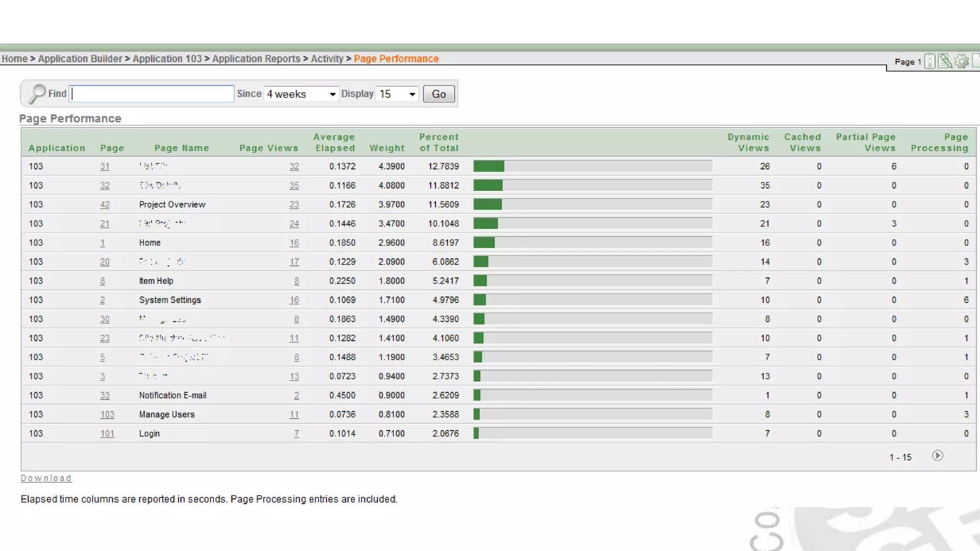The height and width of the screenshot is (551, 980).
Task: Navigate to Application Reports breadcrumb
Action: pyautogui.click(x=256, y=59)
